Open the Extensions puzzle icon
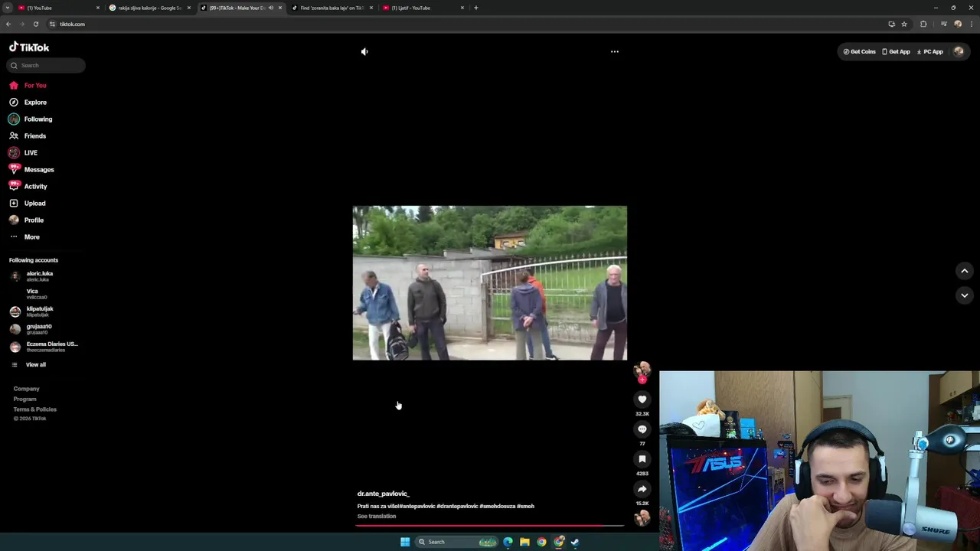The image size is (980, 551). click(x=923, y=24)
